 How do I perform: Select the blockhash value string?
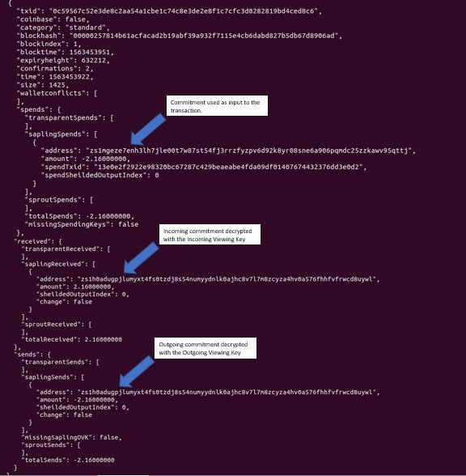[204, 36]
